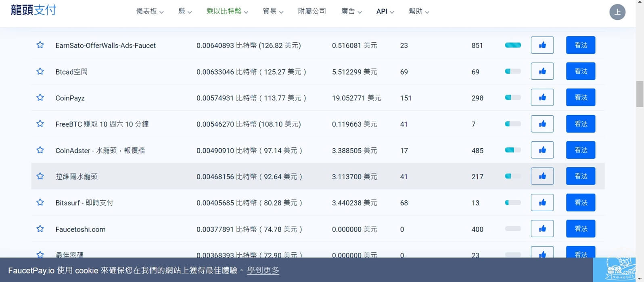Click the number 485 in CoinAdster row

477,151
